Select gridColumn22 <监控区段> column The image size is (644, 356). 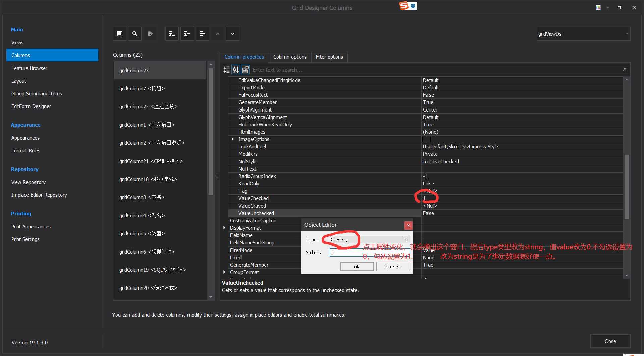pos(160,106)
